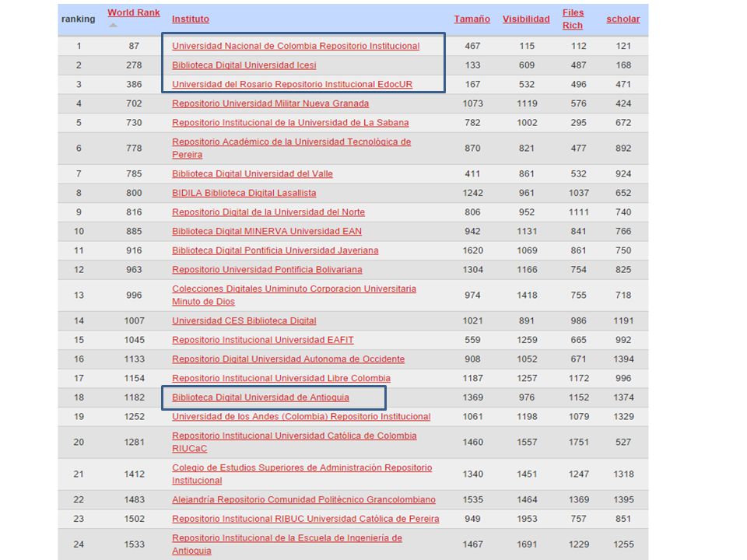Open Universidad CES Biblioteca Digital
Viewport: 747px width, 560px height.
click(244, 320)
